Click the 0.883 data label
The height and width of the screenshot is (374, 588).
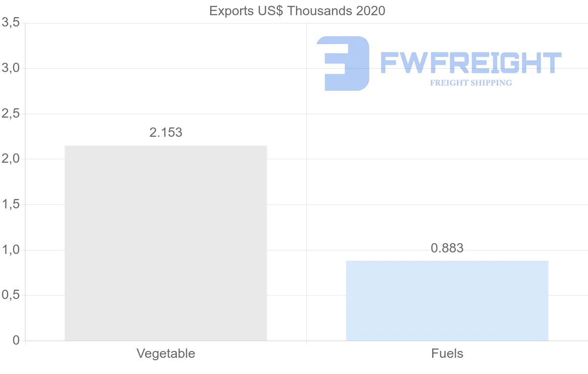(x=447, y=249)
